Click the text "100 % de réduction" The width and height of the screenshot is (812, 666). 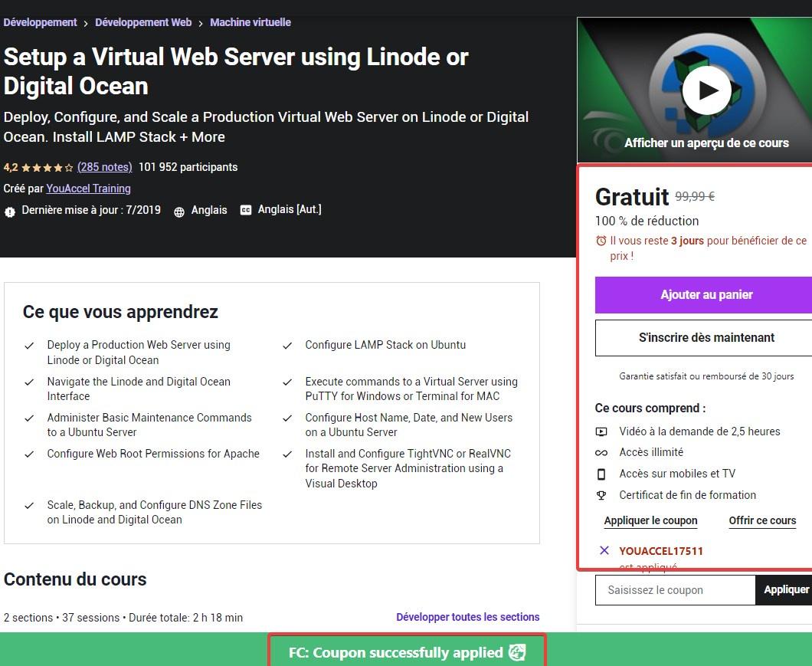647,221
